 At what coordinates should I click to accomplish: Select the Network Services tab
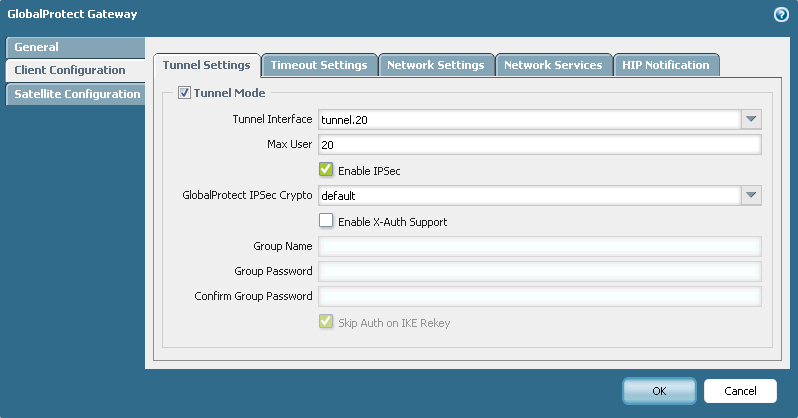tap(552, 65)
